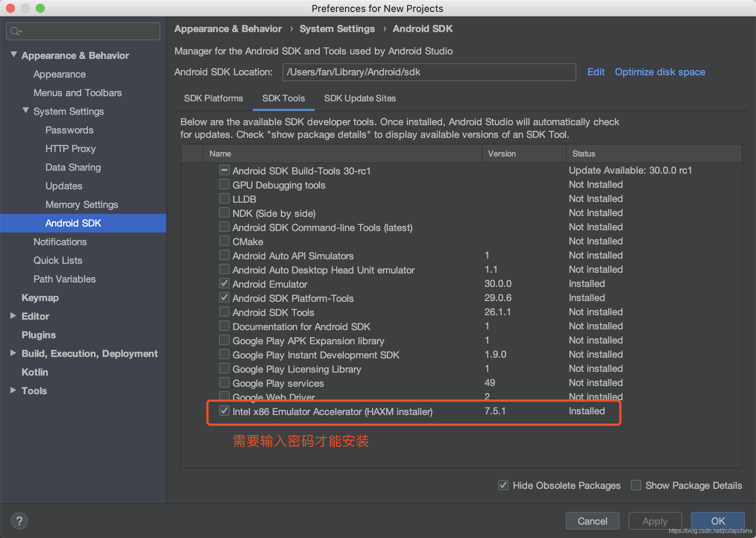Viewport: 756px width, 538px height.
Task: Open Plugins settings page
Action: [x=39, y=335]
